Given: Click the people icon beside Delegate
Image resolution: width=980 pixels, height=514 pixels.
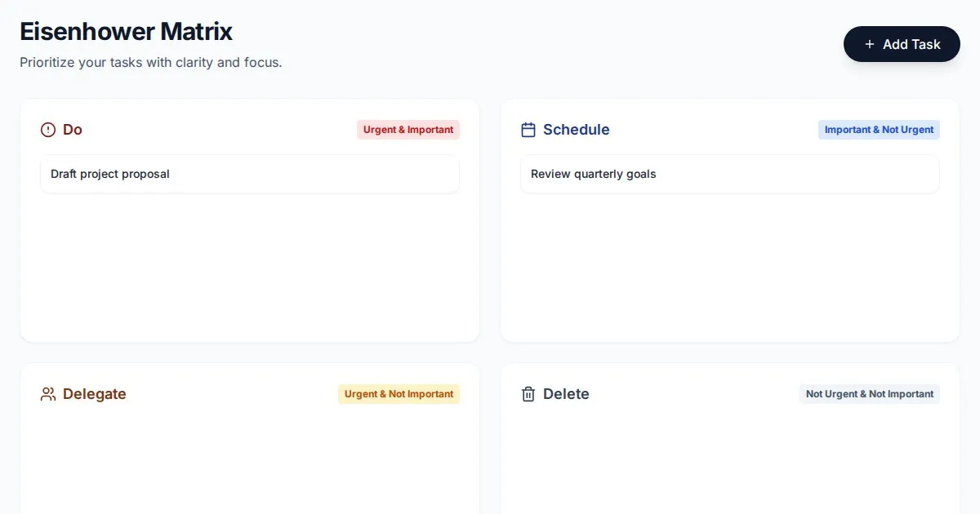Looking at the screenshot, I should [48, 394].
